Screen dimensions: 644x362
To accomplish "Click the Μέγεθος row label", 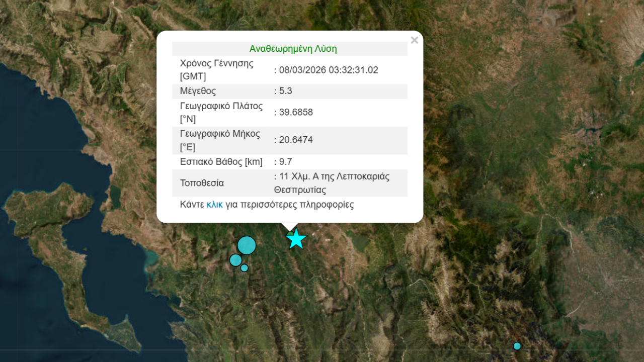I will point(198,91).
